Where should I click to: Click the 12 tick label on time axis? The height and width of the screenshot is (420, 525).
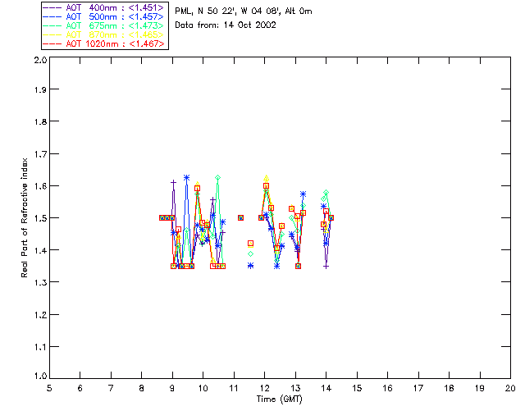tap(264, 388)
